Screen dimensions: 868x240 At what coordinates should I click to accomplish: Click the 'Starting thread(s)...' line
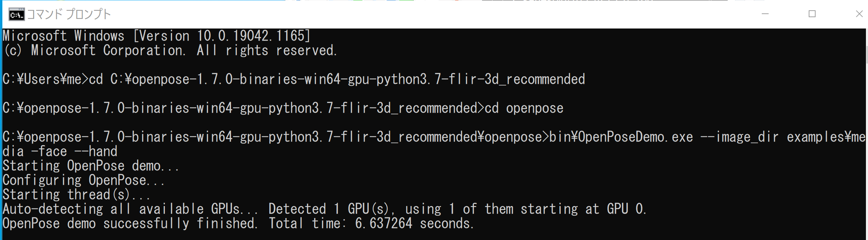76,195
